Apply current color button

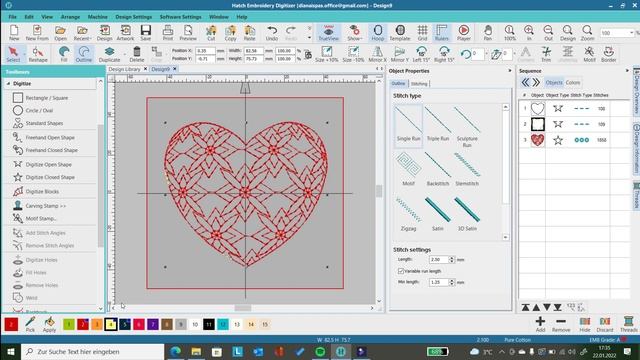coord(49,324)
